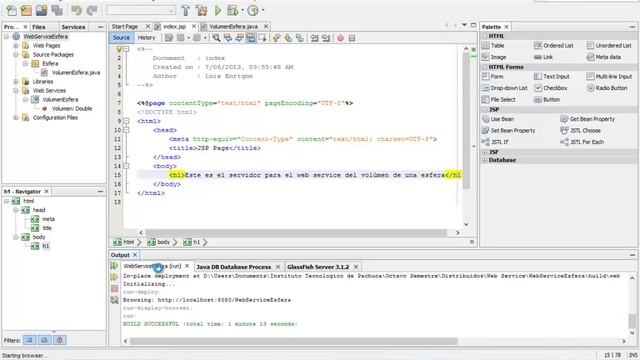Click the New Project toolbar icon

coord(26,10)
